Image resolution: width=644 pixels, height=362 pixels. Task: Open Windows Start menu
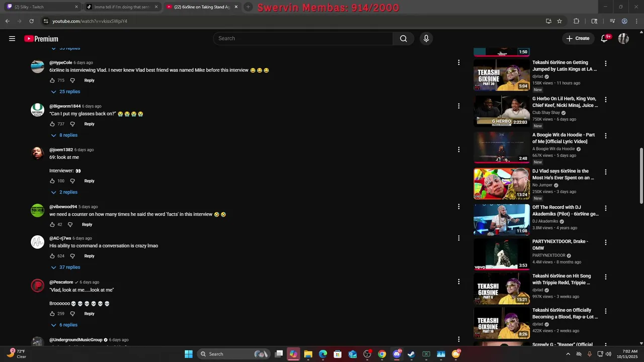[x=189, y=354]
